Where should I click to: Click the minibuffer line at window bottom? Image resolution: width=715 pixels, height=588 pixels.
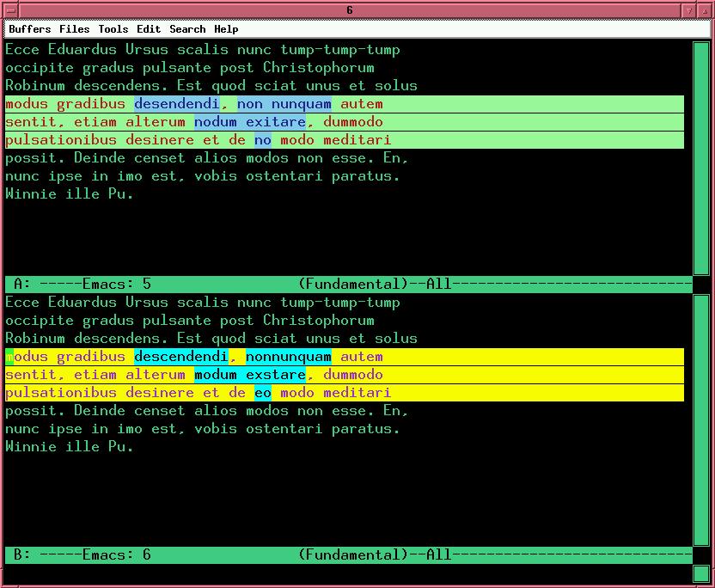(344, 573)
